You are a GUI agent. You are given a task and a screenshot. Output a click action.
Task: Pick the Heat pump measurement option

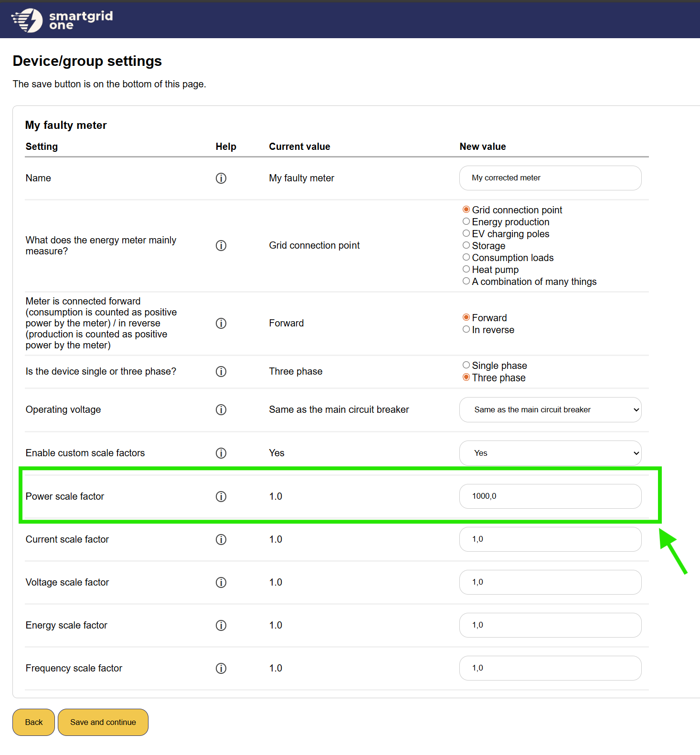466,269
